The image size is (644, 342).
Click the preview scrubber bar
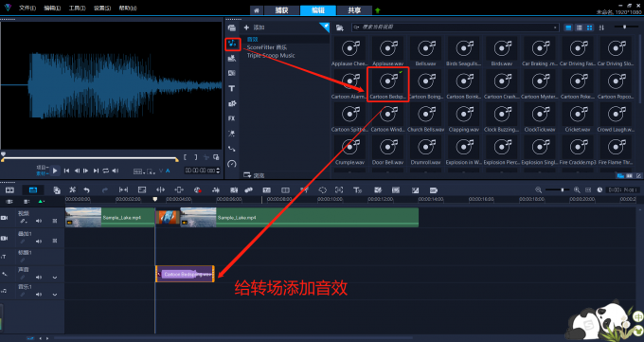point(90,158)
